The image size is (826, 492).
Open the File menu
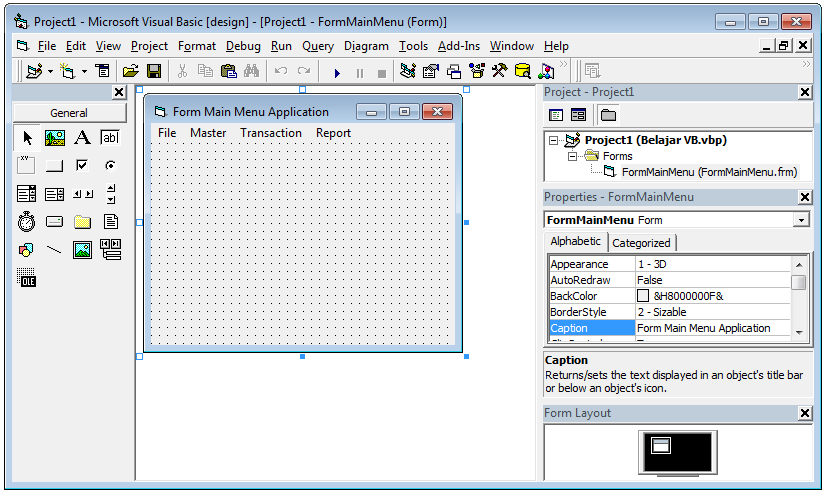pos(46,46)
